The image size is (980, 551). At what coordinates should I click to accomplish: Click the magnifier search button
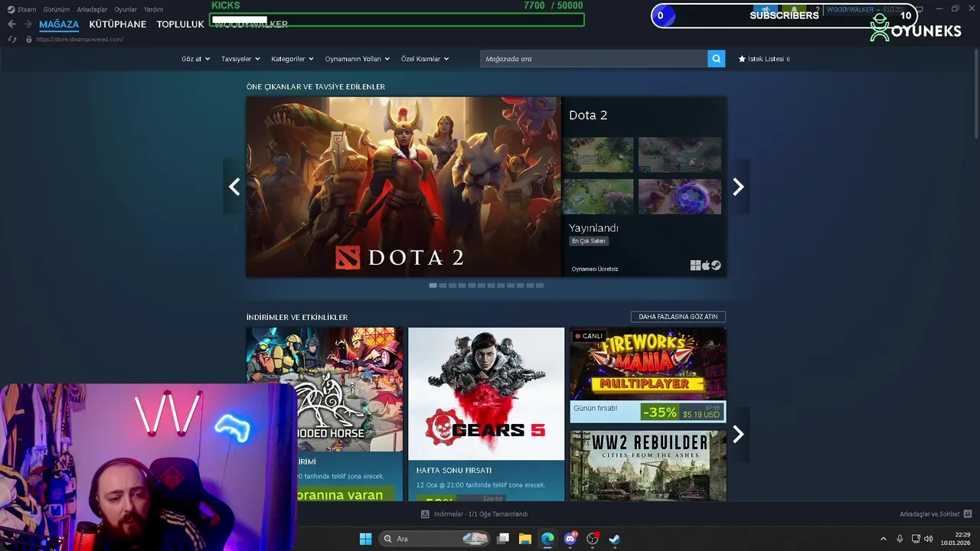[716, 59]
